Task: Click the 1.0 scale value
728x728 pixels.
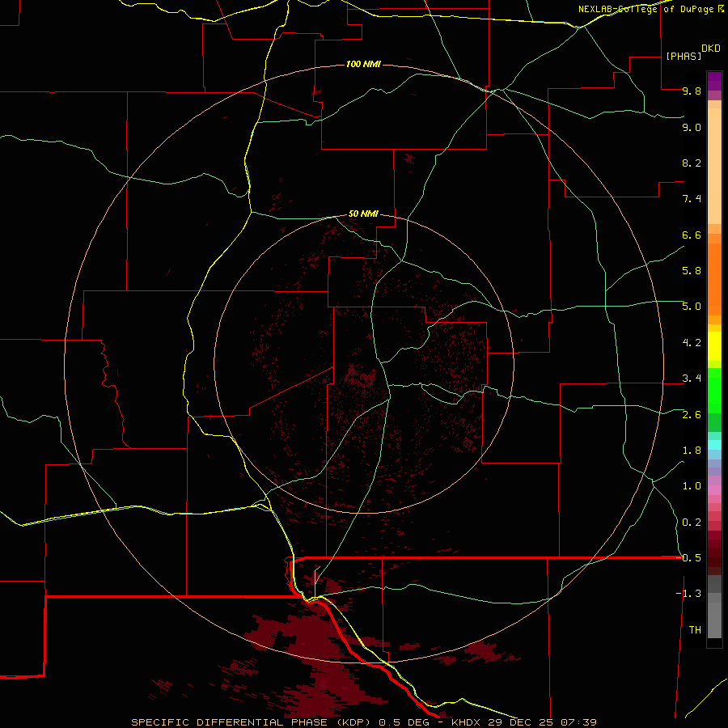Action: [692, 486]
